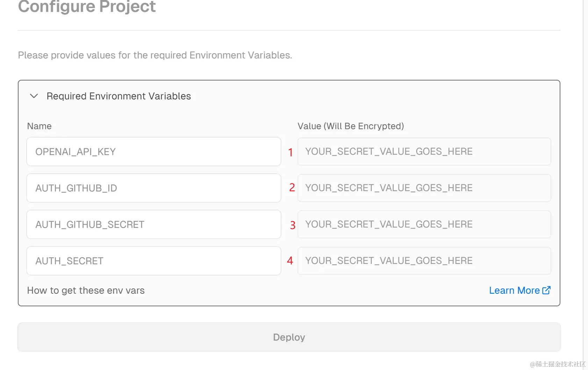Click the value field for AUTH_GITHUB_SECRET
The image size is (588, 370).
pyautogui.click(x=424, y=224)
